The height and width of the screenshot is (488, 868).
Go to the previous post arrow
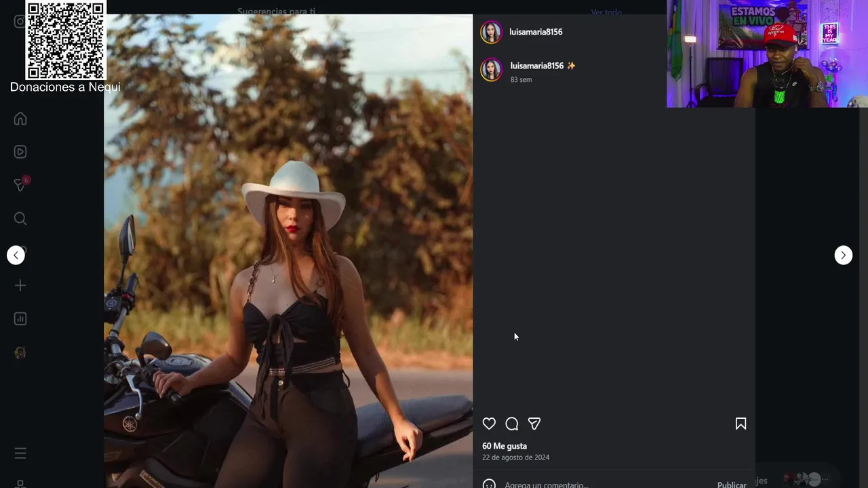pyautogui.click(x=16, y=255)
